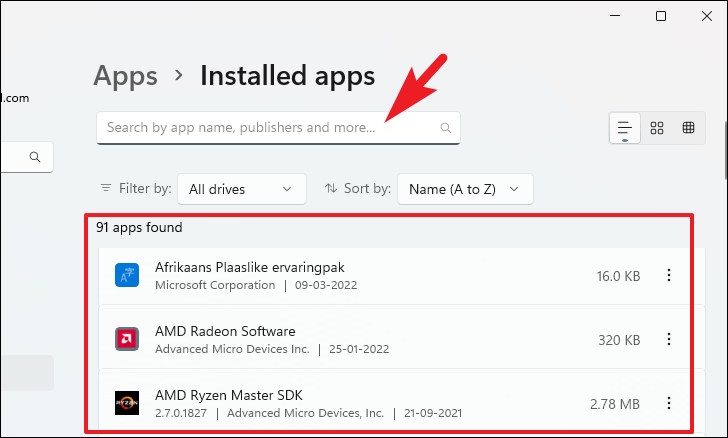
Task: Click the 25-01-2022 install date
Action: (x=359, y=349)
